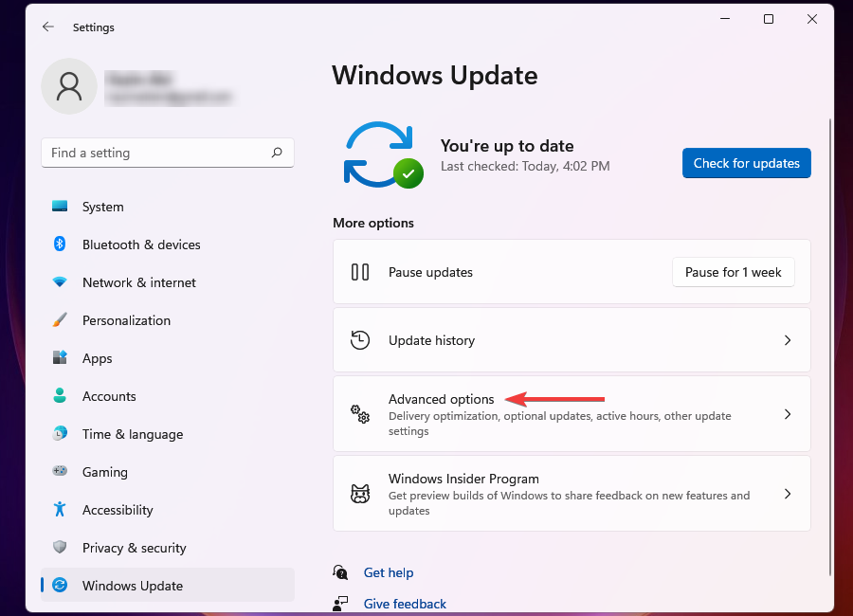Click "Get preview builds" description text
The width and height of the screenshot is (853, 616).
pyautogui.click(x=569, y=503)
